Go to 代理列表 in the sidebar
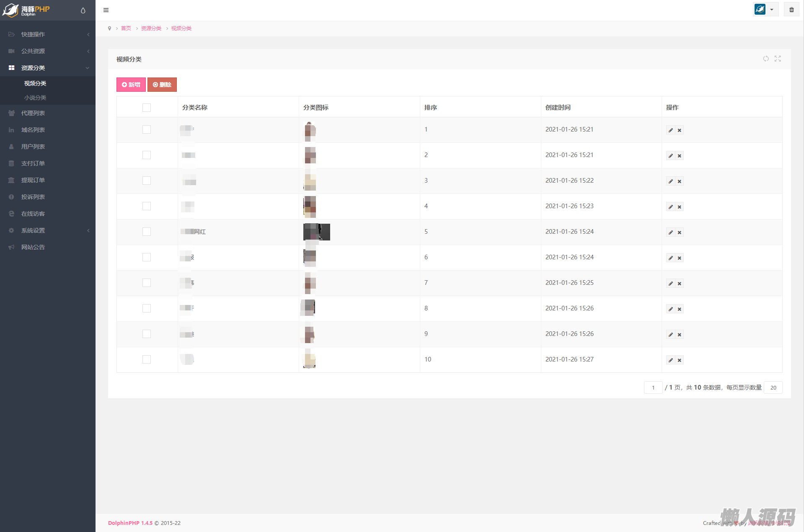This screenshot has width=804, height=532. 48,113
